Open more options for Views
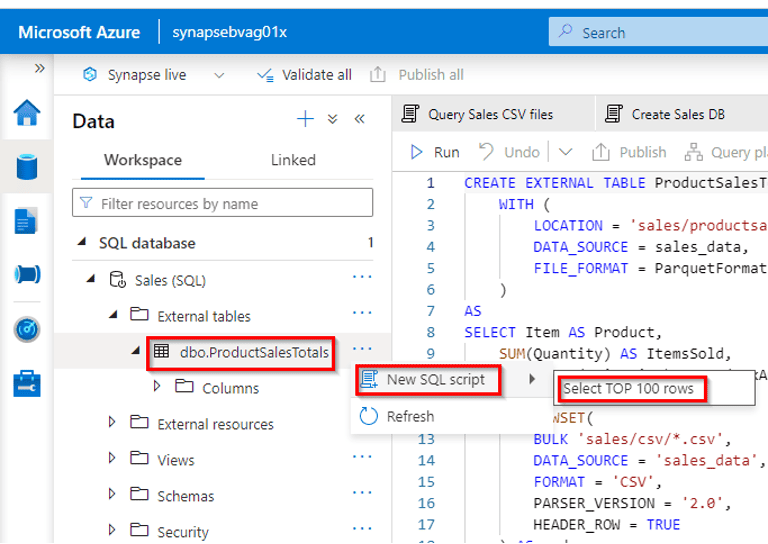768x544 pixels. (362, 457)
